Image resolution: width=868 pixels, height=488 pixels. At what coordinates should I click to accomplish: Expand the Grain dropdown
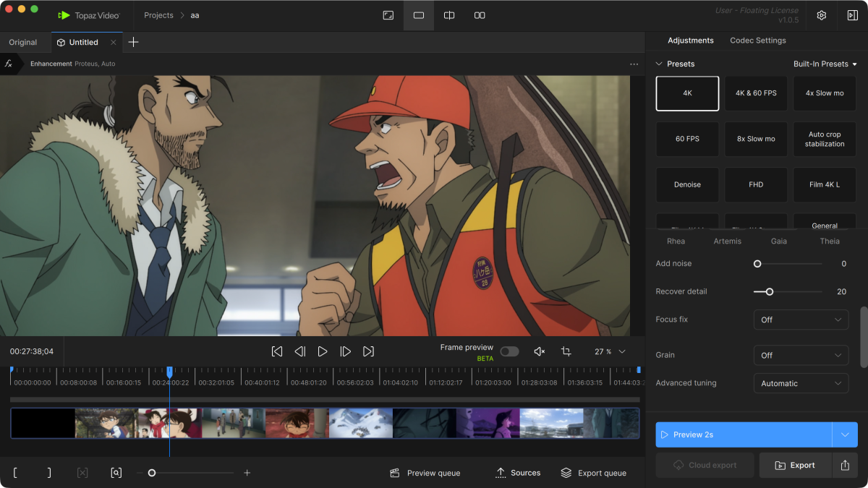(800, 355)
